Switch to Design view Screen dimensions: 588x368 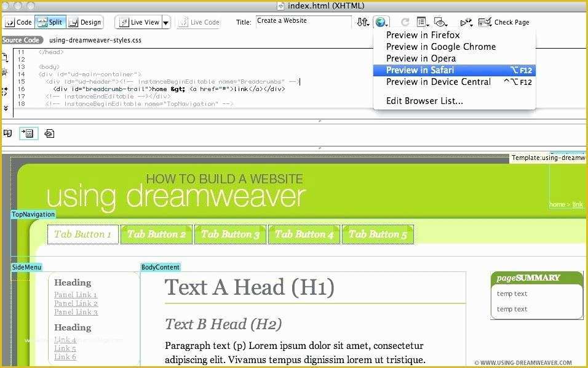tap(85, 22)
